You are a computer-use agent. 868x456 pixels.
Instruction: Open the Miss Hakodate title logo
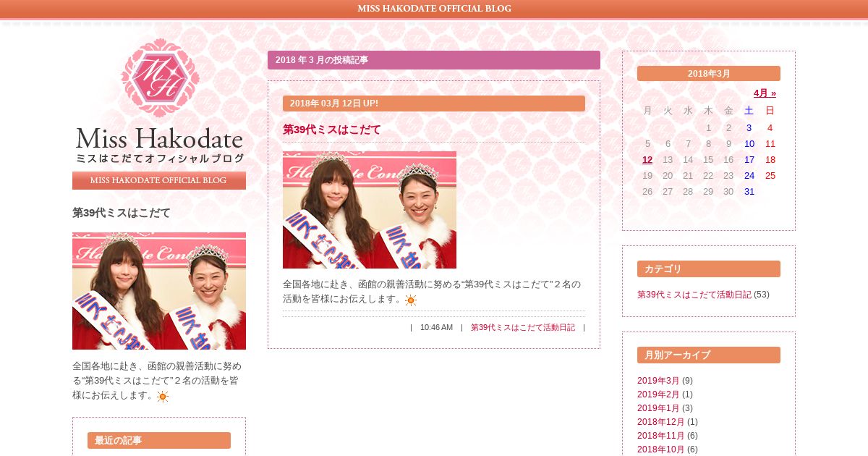[159, 145]
